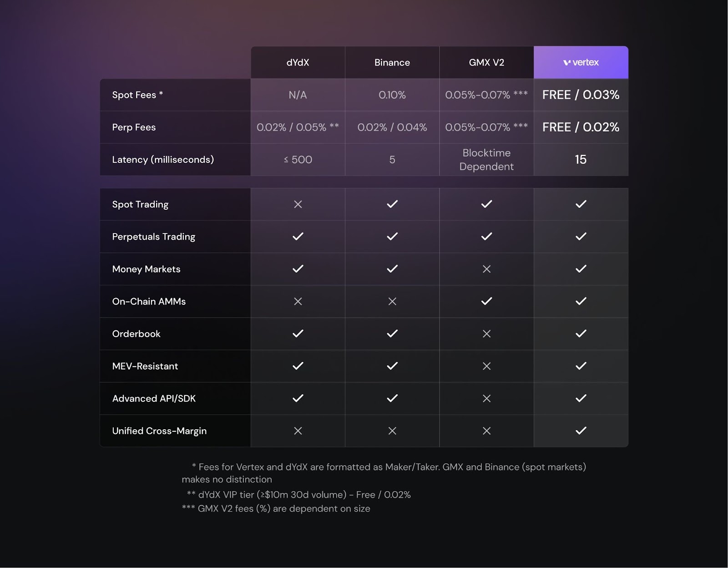
Task: Click the GMX V2 column header
Action: [486, 62]
